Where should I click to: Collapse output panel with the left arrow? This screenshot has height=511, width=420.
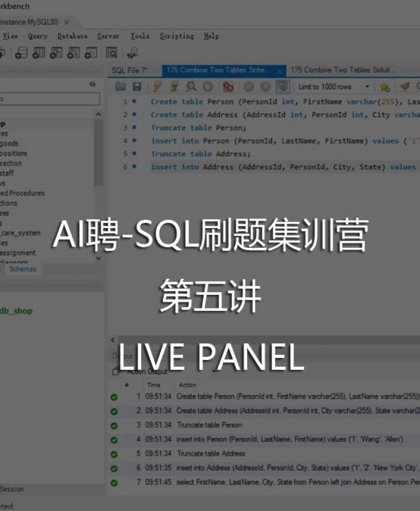click(113, 340)
